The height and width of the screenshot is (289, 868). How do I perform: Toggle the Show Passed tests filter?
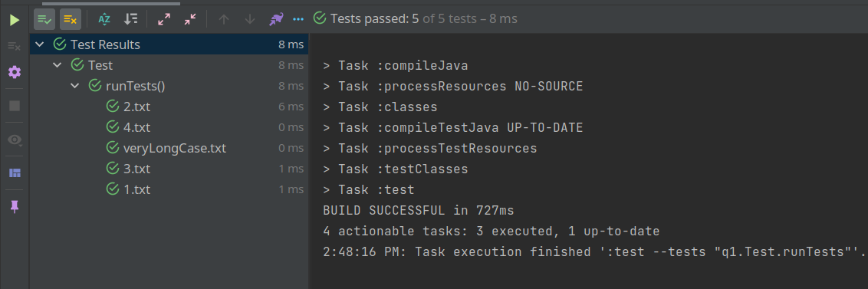click(44, 19)
